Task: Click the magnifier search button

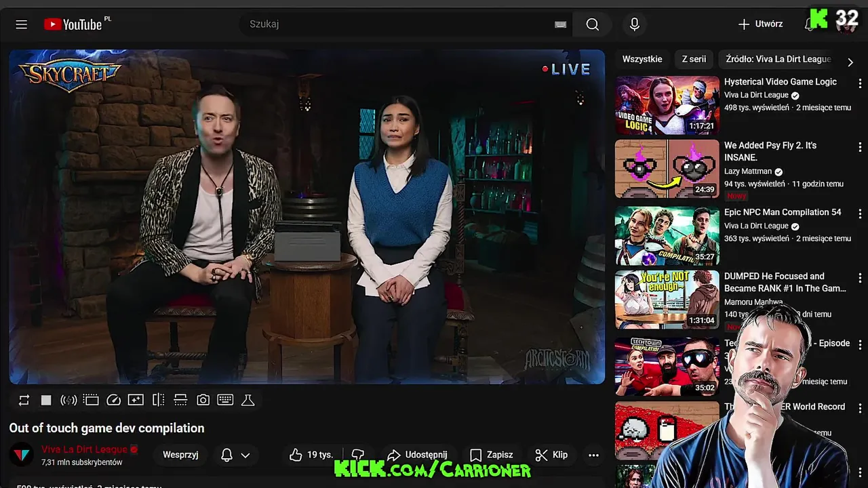Action: pyautogui.click(x=592, y=24)
